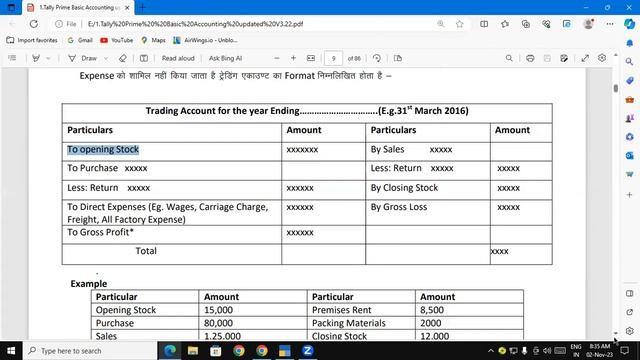The image size is (640, 360).
Task: Open the AirWings.io bookmark
Action: 205,40
